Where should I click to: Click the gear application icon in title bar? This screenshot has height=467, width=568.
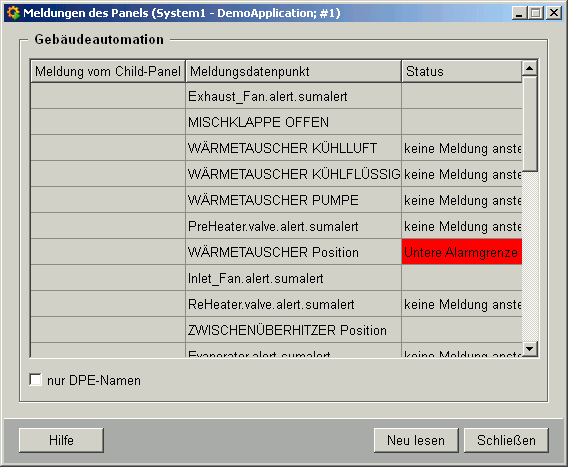13,13
